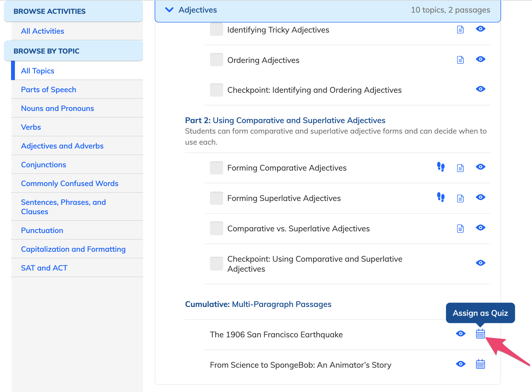
Task: Assign 1906 San Francisco Earthquake as quiz
Action: 481,333
